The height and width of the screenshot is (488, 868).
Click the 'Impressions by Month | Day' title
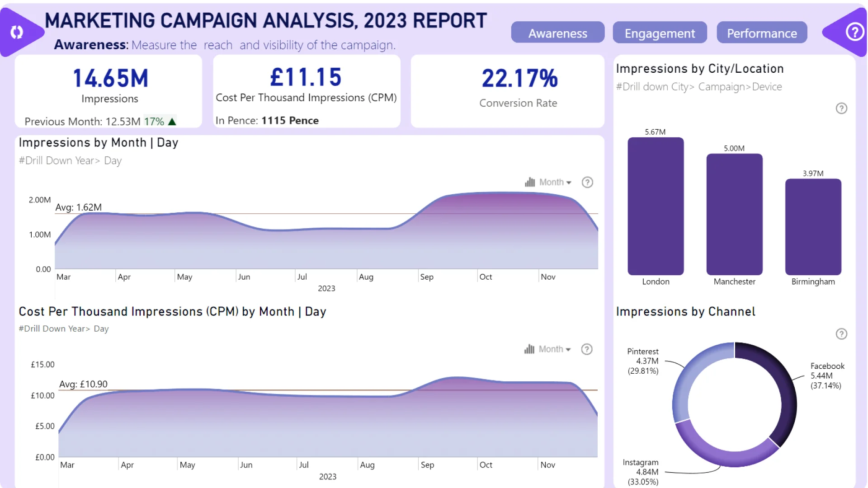coord(99,143)
